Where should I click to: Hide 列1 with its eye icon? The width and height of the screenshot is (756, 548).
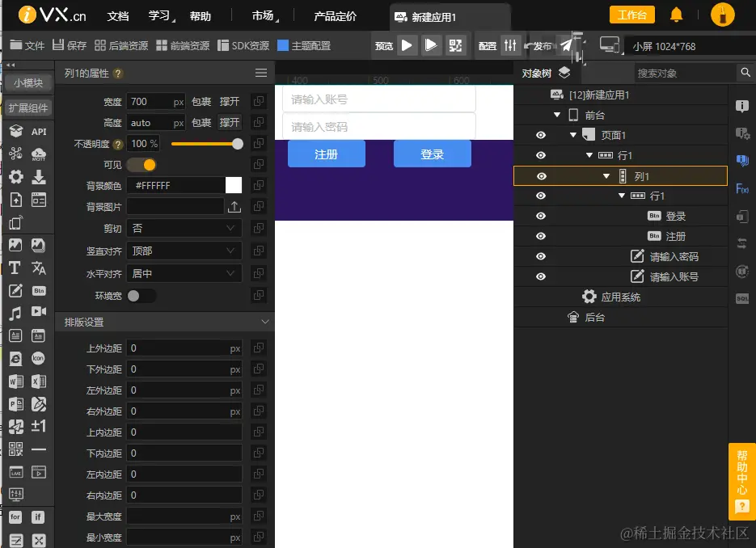tap(542, 176)
